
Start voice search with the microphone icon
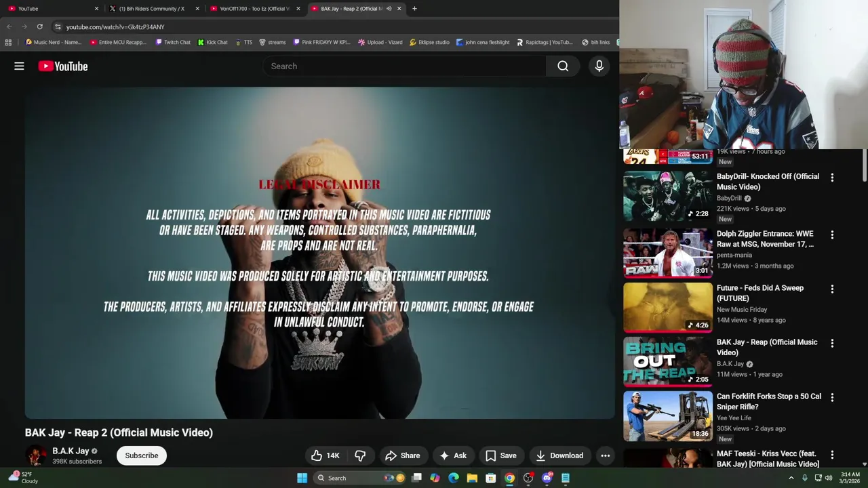click(x=599, y=66)
